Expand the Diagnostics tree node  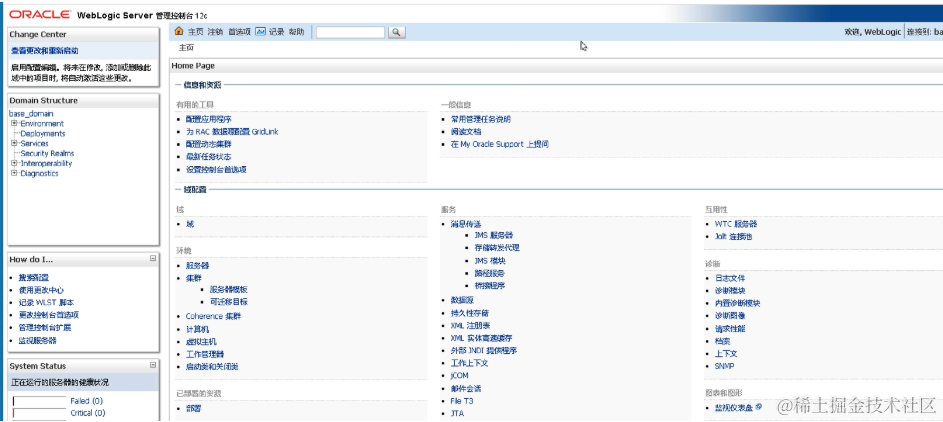click(x=14, y=173)
